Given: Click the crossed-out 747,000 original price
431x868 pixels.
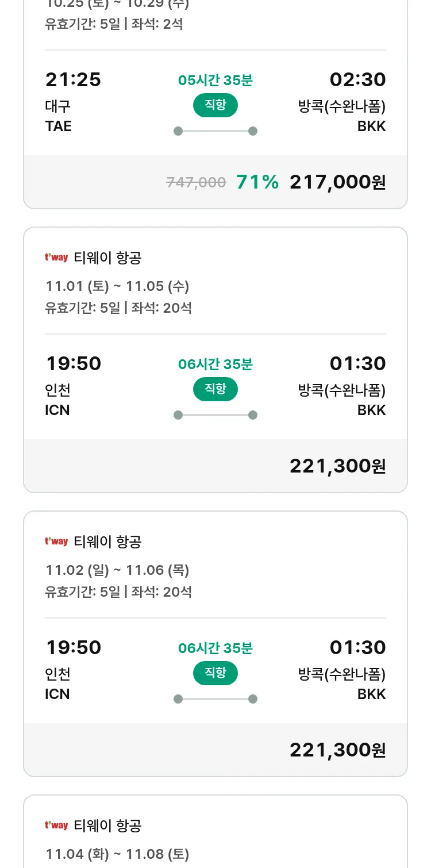Looking at the screenshot, I should click(196, 183).
